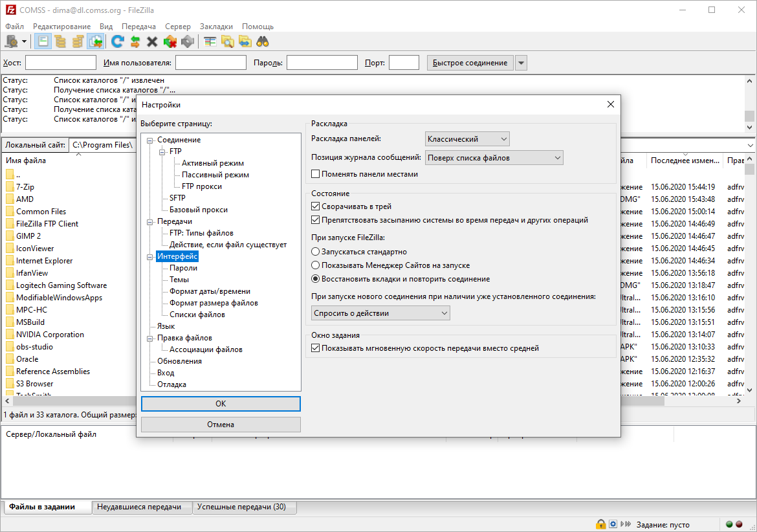The width and height of the screenshot is (757, 532).
Task: Select the 'Темы' settings page
Action: (179, 280)
